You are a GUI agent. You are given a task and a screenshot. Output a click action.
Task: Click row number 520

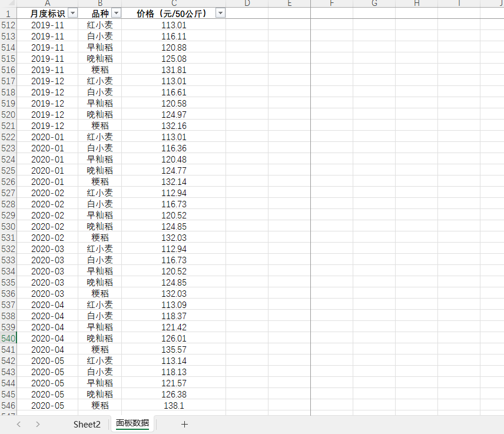[8, 114]
